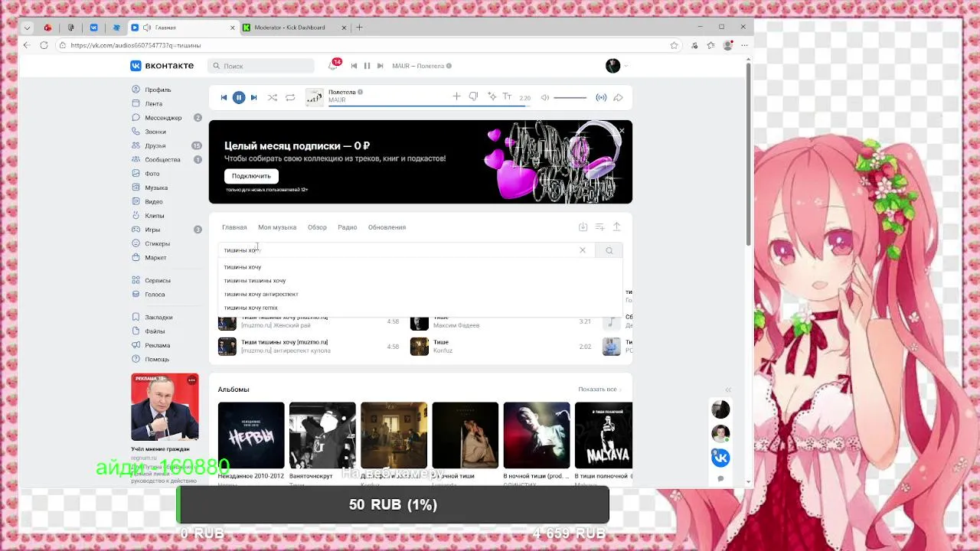Pause playback in the main audio player
980x551 pixels.
point(239,97)
